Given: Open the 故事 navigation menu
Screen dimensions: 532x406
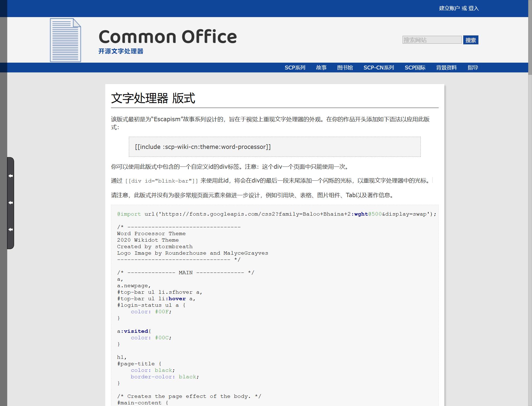Looking at the screenshot, I should [x=321, y=68].
